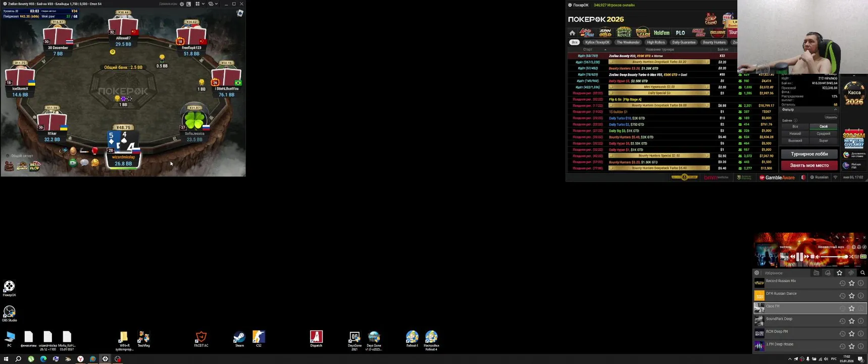This screenshot has height=364, width=868.
Task: Click the Casino icon on the poker table
Action: coord(9,166)
